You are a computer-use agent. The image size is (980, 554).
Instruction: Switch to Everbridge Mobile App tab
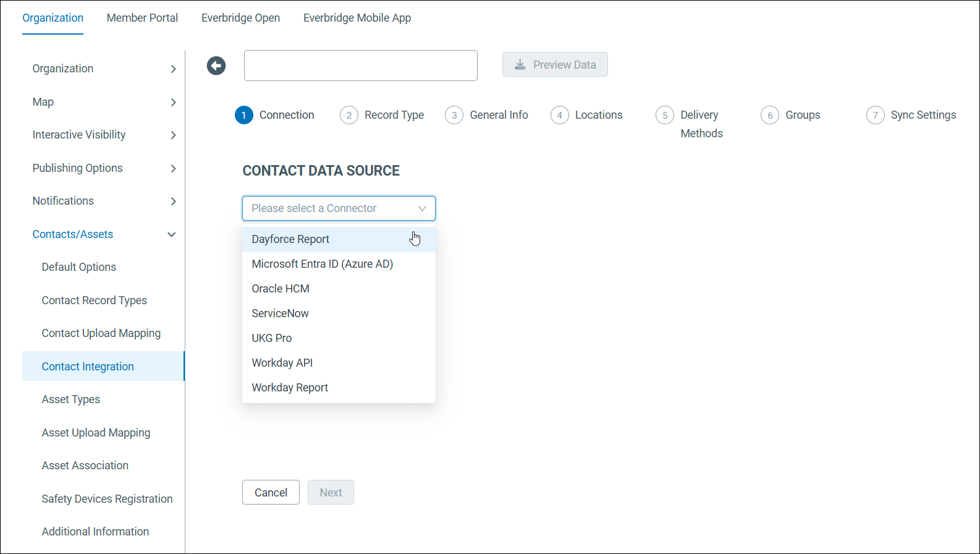point(357,18)
